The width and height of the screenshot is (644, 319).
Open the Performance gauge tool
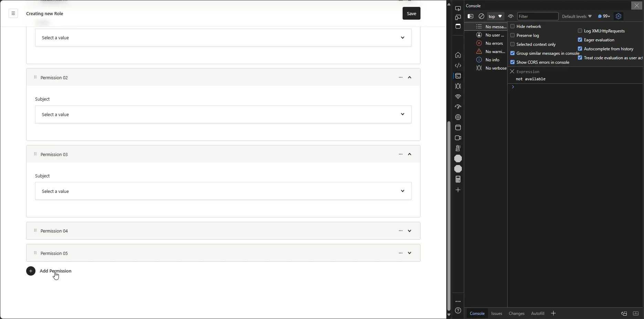point(458,107)
